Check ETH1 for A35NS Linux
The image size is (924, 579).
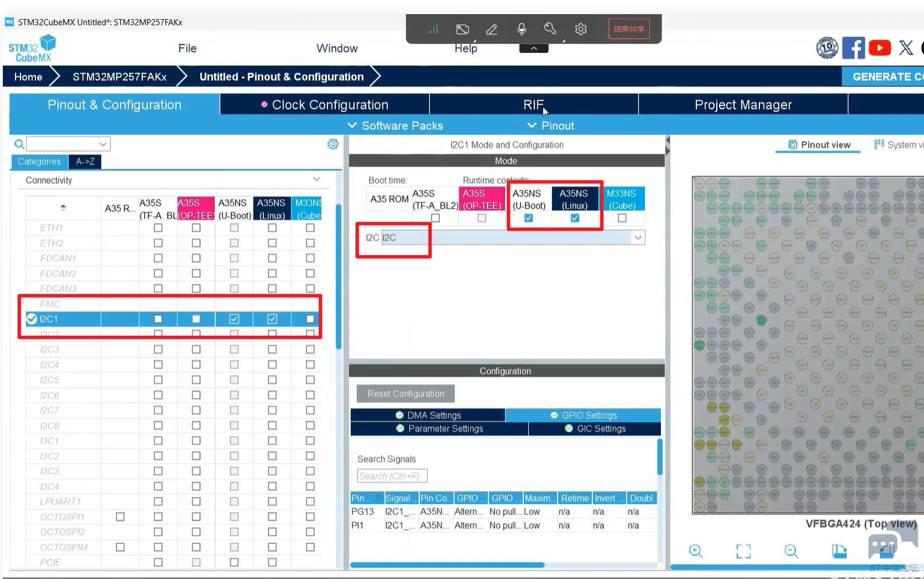[x=272, y=228]
